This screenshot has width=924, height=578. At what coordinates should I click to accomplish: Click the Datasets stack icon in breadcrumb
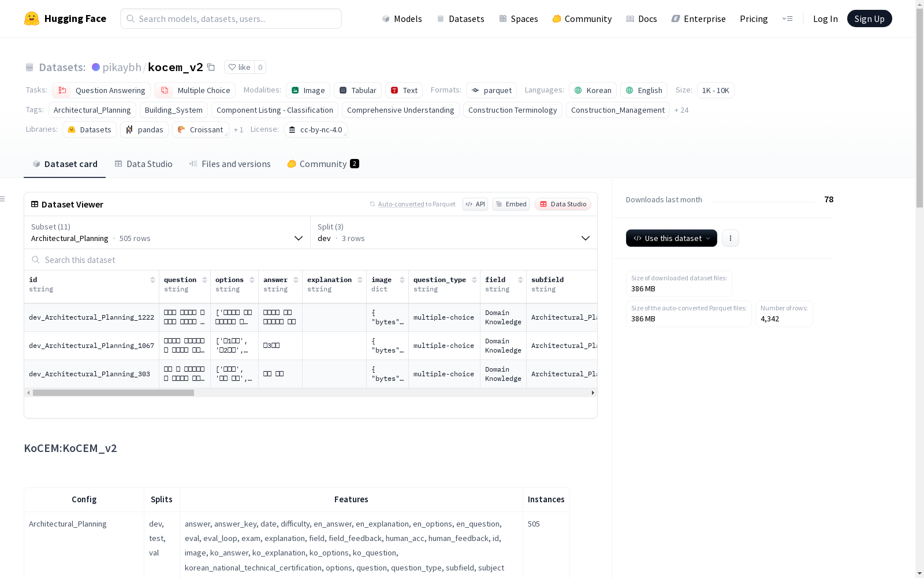[x=29, y=67]
